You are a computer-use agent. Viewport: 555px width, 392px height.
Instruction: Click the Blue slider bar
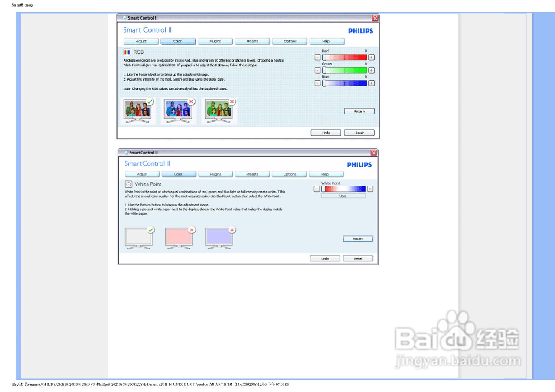(344, 83)
